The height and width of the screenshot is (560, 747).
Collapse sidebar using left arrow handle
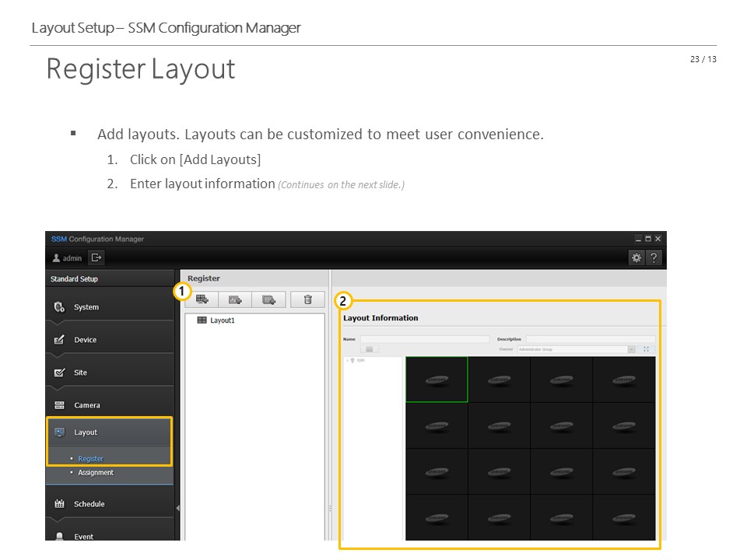pyautogui.click(x=177, y=508)
